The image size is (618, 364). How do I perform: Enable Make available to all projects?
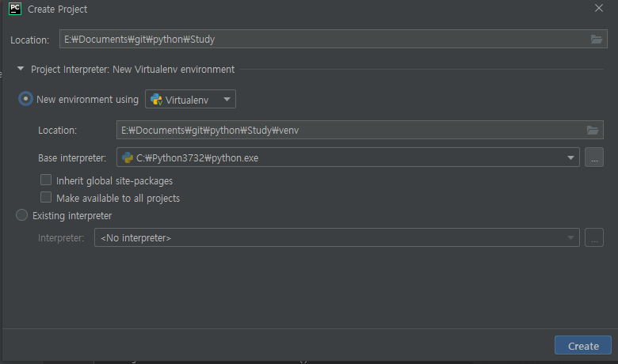tap(46, 197)
